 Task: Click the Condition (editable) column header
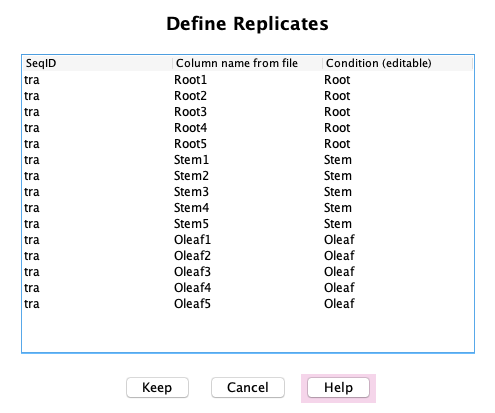coord(397,63)
